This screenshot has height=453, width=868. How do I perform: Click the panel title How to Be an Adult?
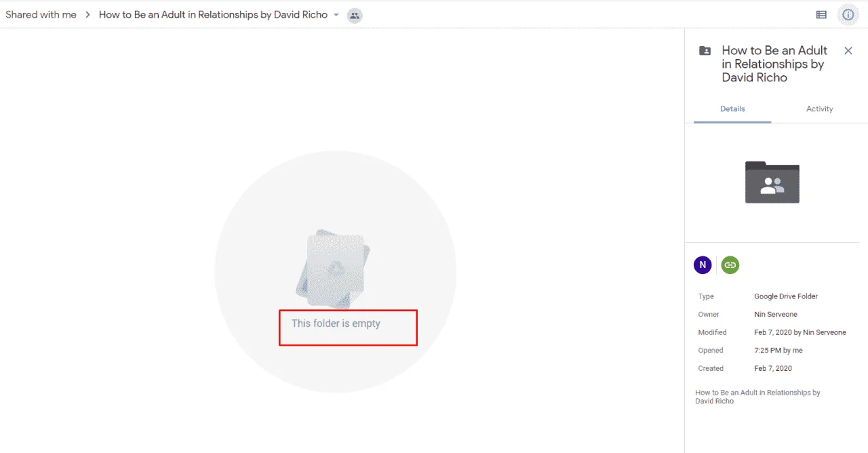pyautogui.click(x=774, y=64)
